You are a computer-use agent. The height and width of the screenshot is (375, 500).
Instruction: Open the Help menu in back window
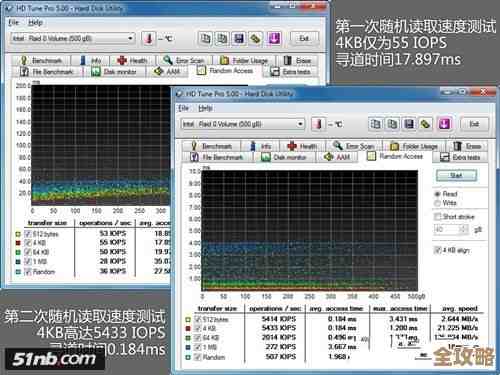[35, 22]
